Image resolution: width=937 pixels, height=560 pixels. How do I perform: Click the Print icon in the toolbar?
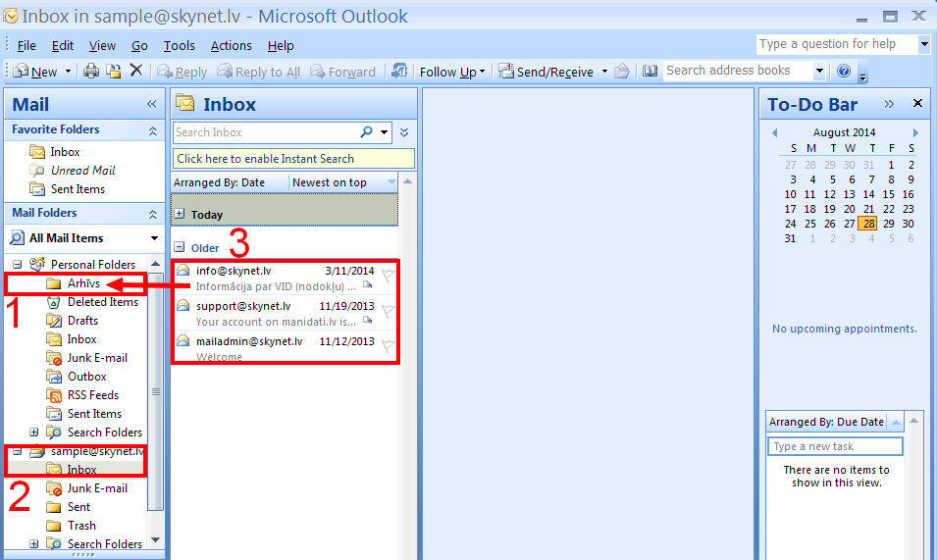coord(91,72)
